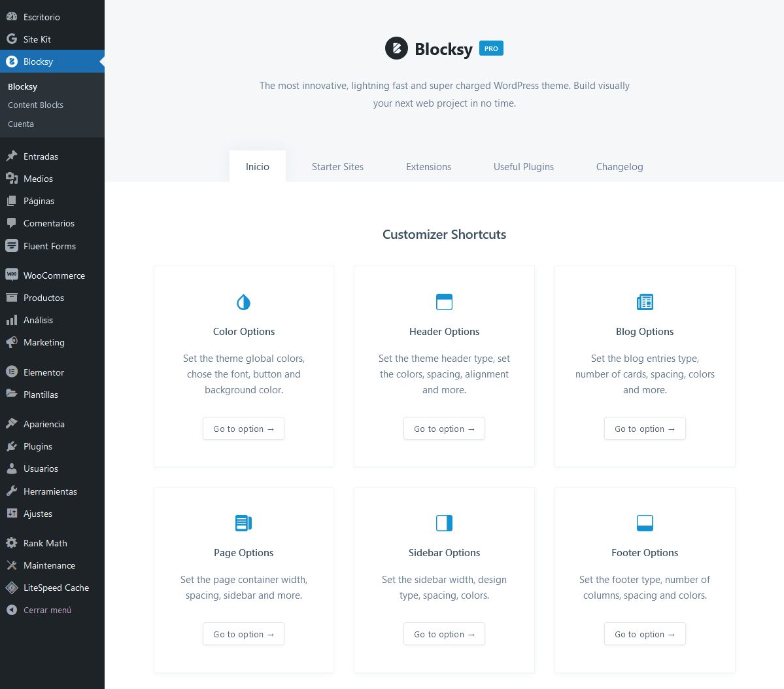Screen dimensions: 784x689
Task: Click the Footer Options layout icon
Action: [645, 523]
